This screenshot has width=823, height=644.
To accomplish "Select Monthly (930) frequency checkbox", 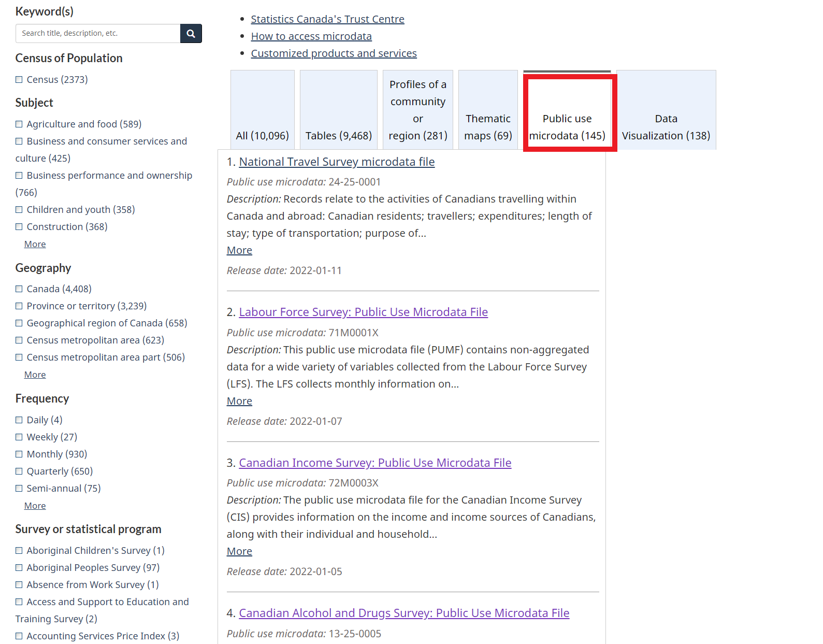I will [x=19, y=454].
